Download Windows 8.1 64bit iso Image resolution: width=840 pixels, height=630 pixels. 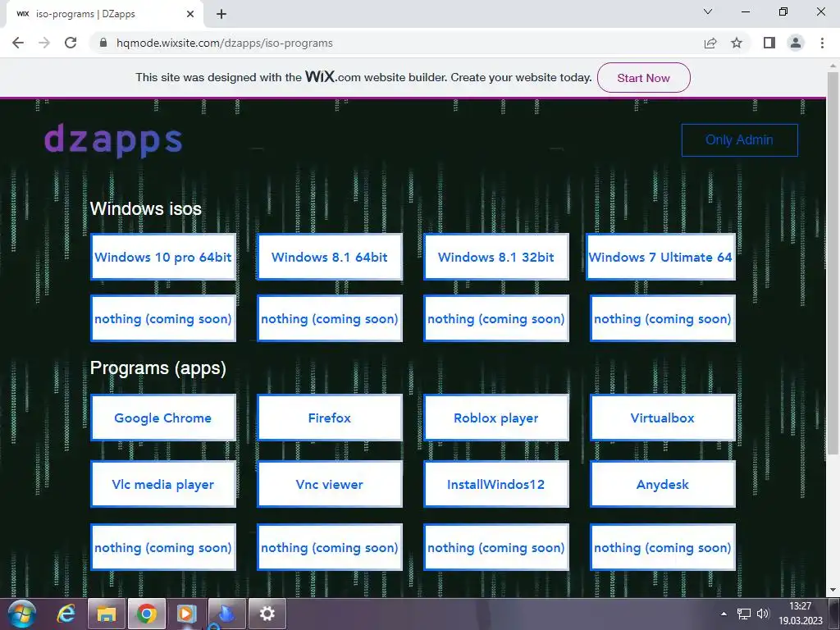[330, 257]
